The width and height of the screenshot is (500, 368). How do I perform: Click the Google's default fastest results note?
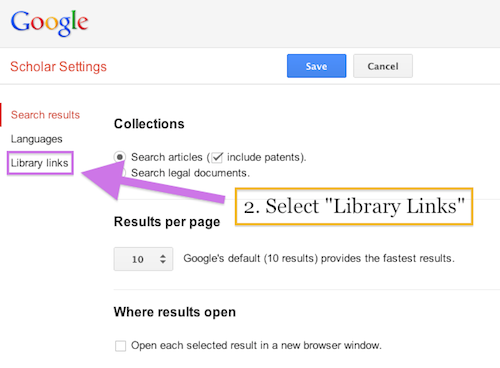tap(319, 258)
